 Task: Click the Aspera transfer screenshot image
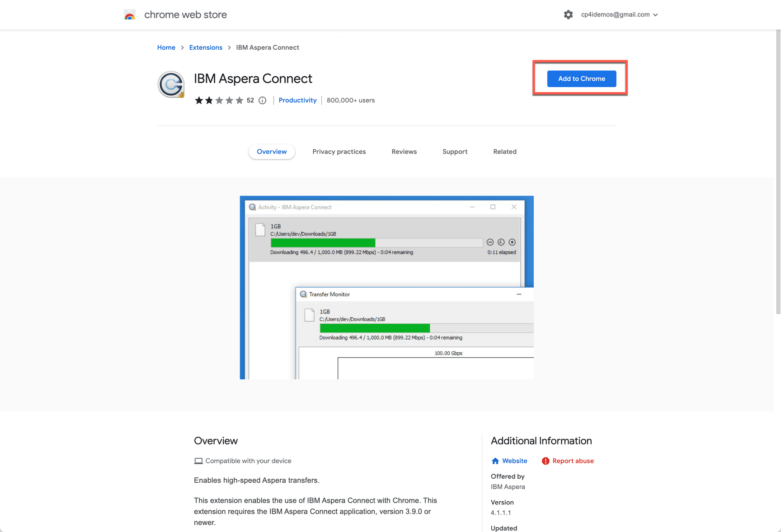[386, 287]
